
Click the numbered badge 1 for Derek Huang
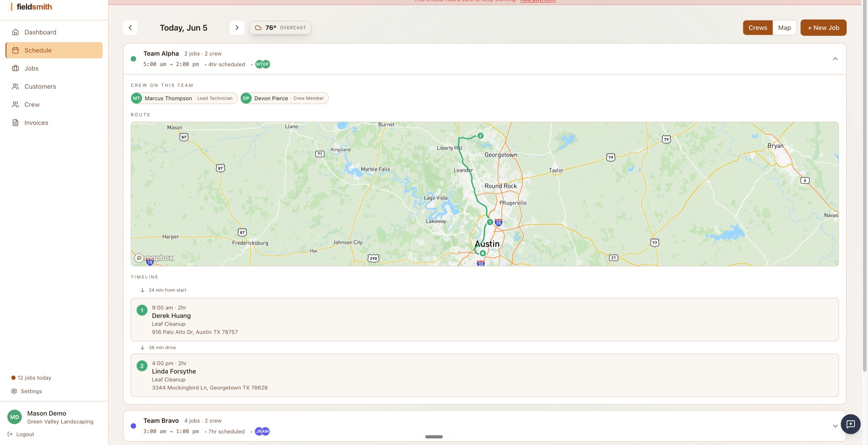pyautogui.click(x=142, y=310)
